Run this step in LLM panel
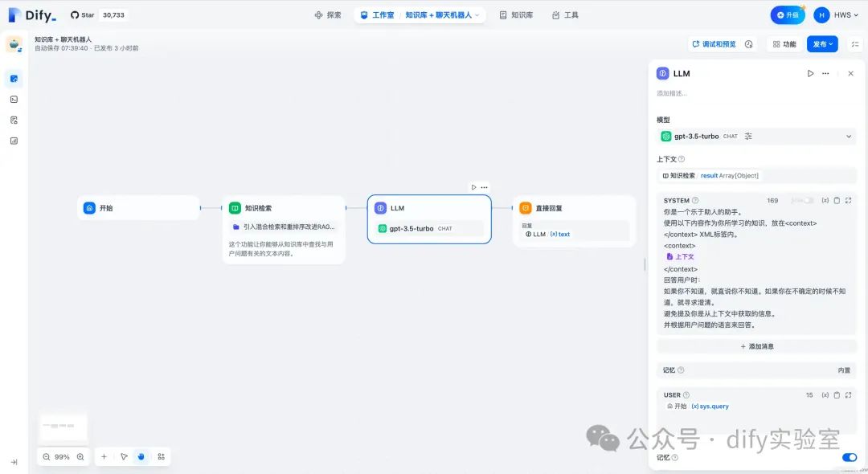 pyautogui.click(x=810, y=74)
